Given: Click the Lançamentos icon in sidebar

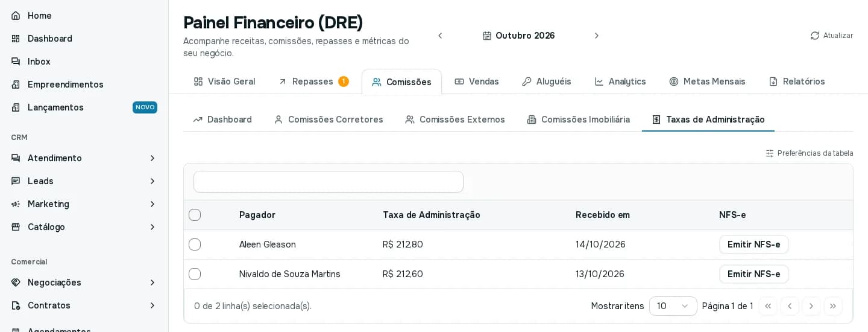Looking at the screenshot, I should pos(16,107).
